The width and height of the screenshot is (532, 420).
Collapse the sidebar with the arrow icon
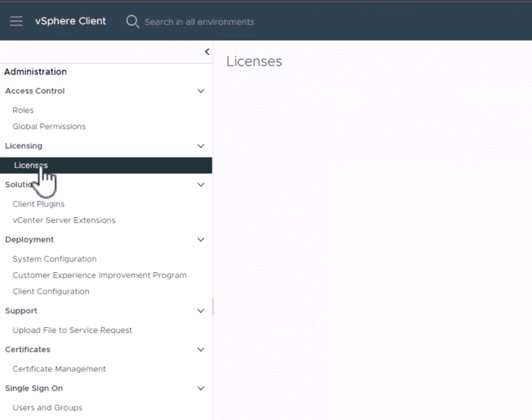click(x=207, y=52)
